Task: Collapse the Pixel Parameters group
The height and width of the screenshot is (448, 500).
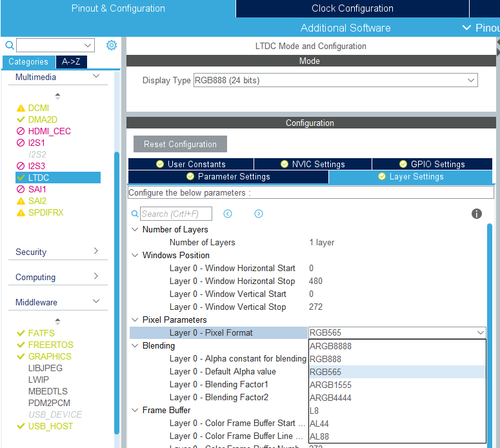Action: (x=135, y=320)
